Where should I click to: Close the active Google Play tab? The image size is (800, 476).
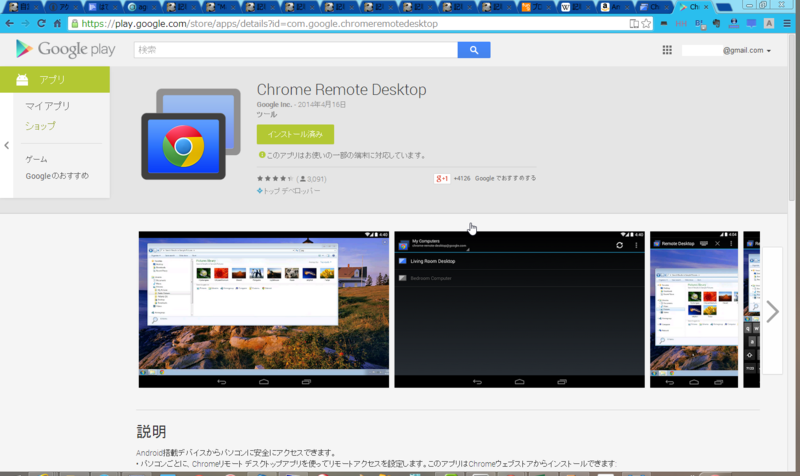(706, 7)
